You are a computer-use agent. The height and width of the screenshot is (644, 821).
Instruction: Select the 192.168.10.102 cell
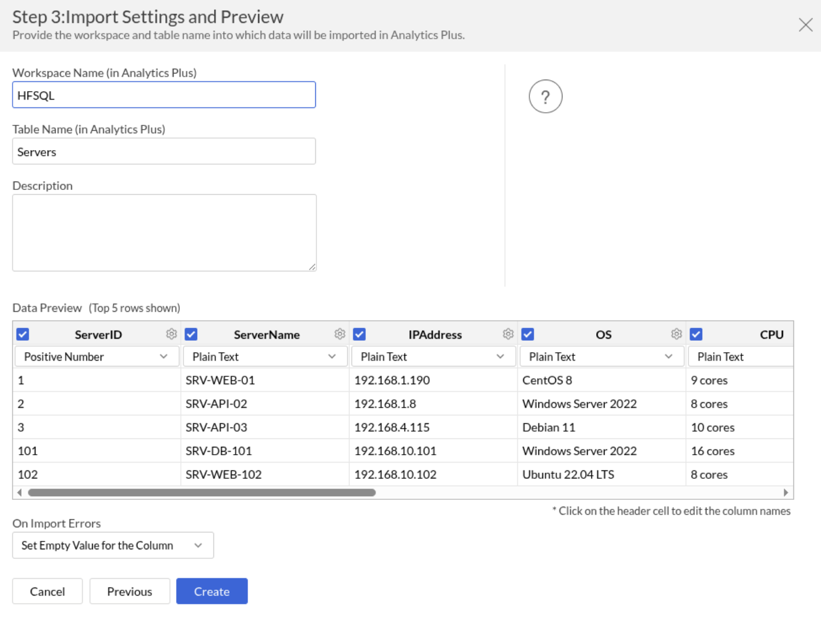tap(433, 474)
